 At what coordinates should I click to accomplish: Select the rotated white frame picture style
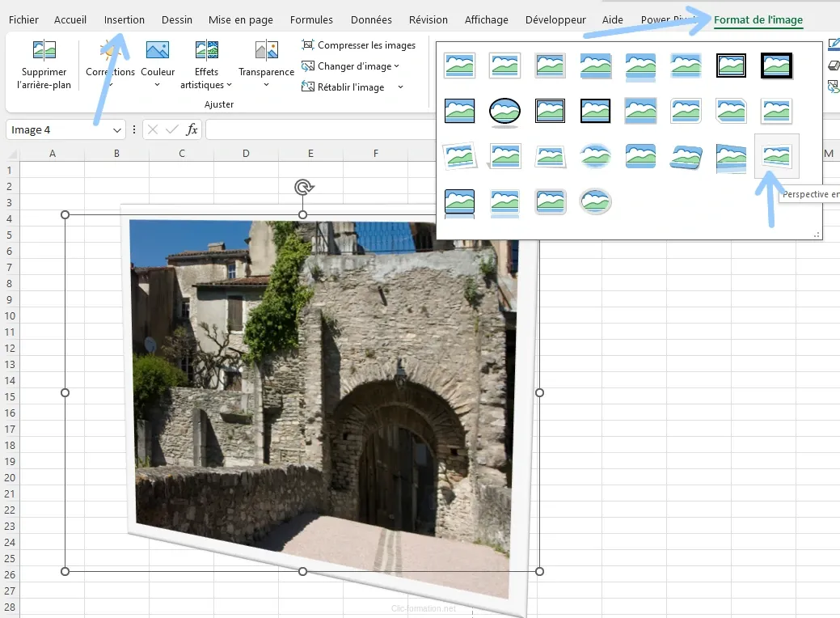coord(459,157)
